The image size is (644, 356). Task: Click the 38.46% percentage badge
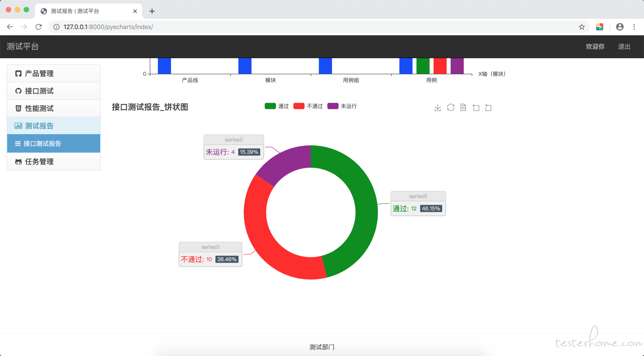tap(227, 259)
